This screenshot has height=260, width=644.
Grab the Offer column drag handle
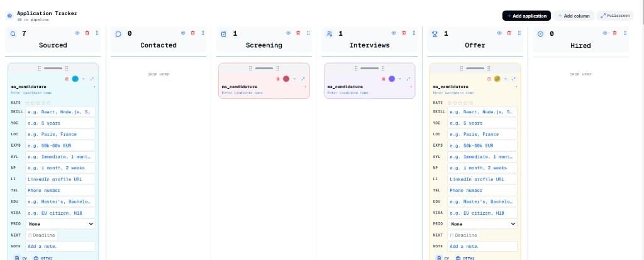pyautogui.click(x=519, y=33)
